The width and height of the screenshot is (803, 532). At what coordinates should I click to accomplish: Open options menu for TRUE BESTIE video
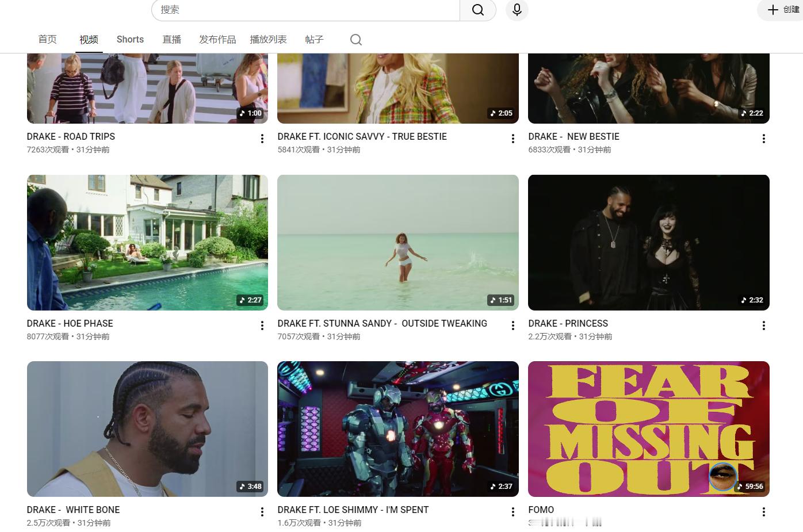point(513,139)
